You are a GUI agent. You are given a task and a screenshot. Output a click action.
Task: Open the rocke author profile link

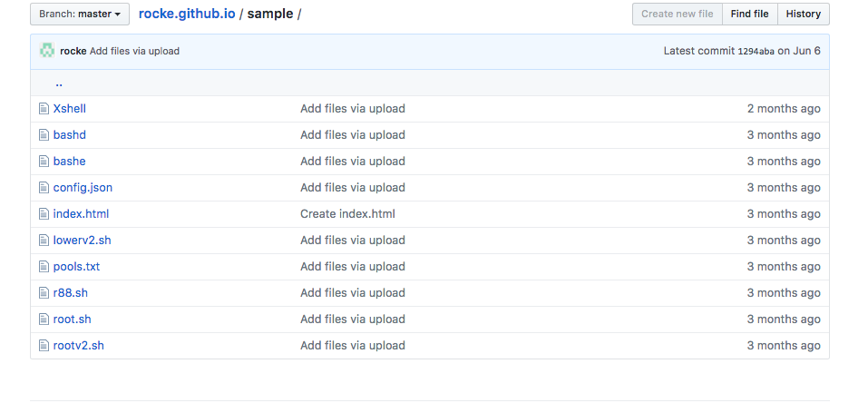(73, 52)
